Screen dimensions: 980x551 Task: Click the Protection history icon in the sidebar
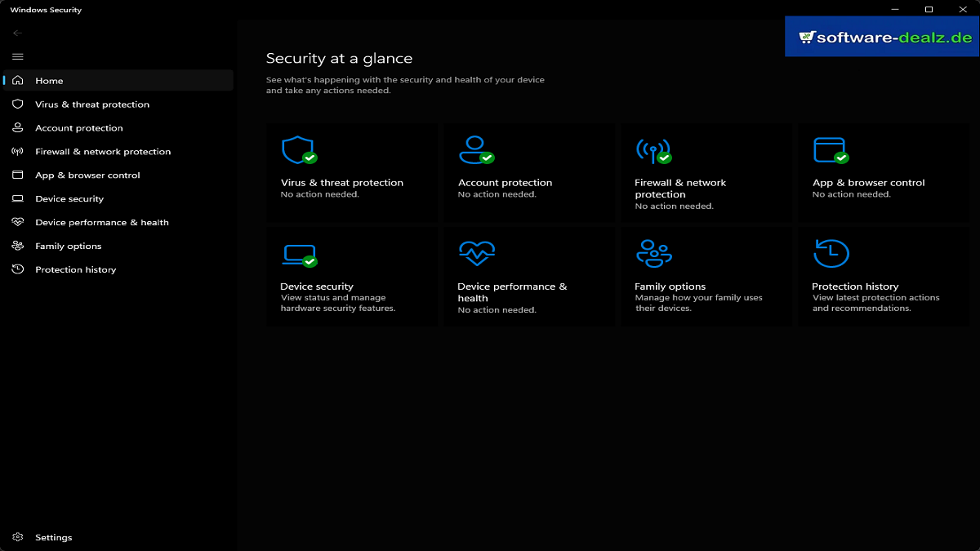[16, 269]
